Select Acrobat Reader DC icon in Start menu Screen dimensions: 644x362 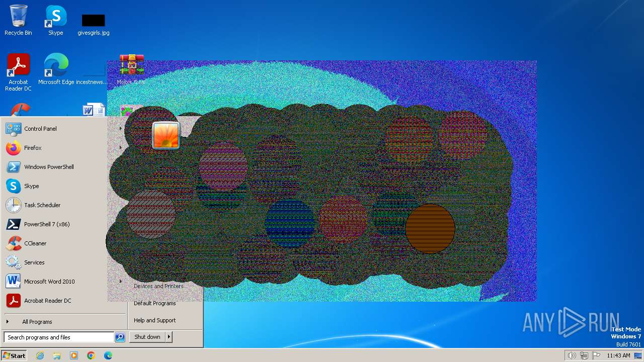click(13, 301)
